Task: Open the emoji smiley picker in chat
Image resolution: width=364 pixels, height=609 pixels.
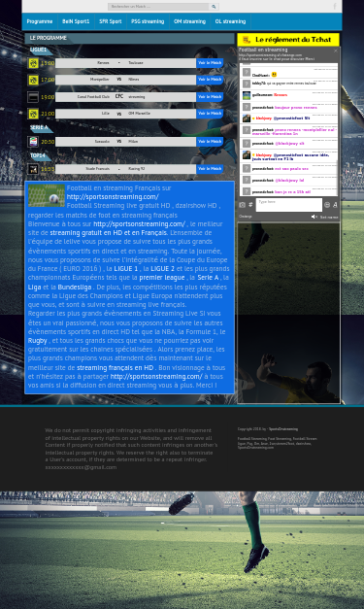Action: 327,205
